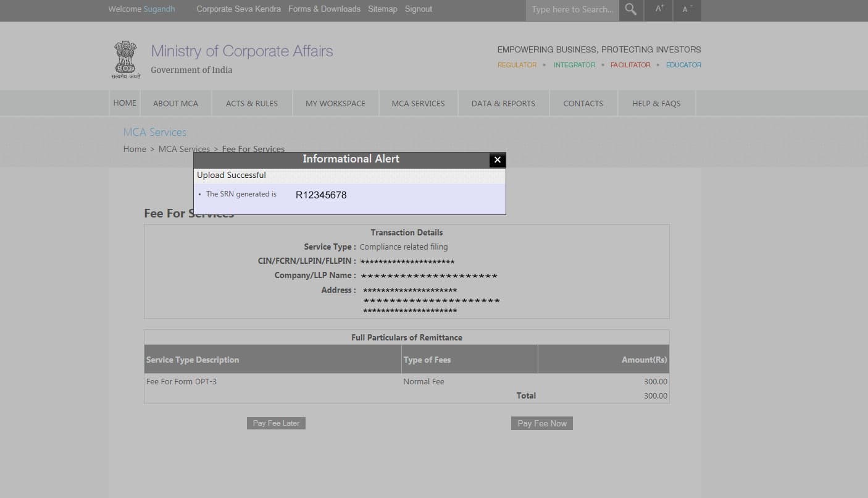This screenshot has width=868, height=498.
Task: Increase font size with A+ icon
Action: [659, 9]
